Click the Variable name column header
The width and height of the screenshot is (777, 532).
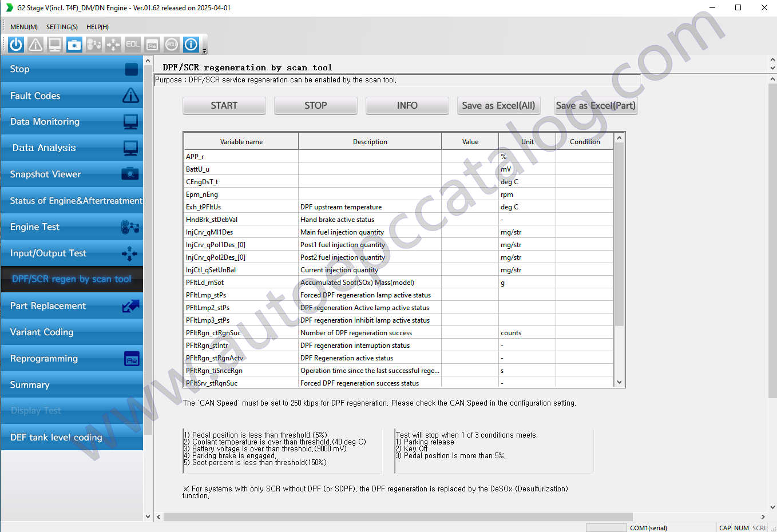coord(241,142)
